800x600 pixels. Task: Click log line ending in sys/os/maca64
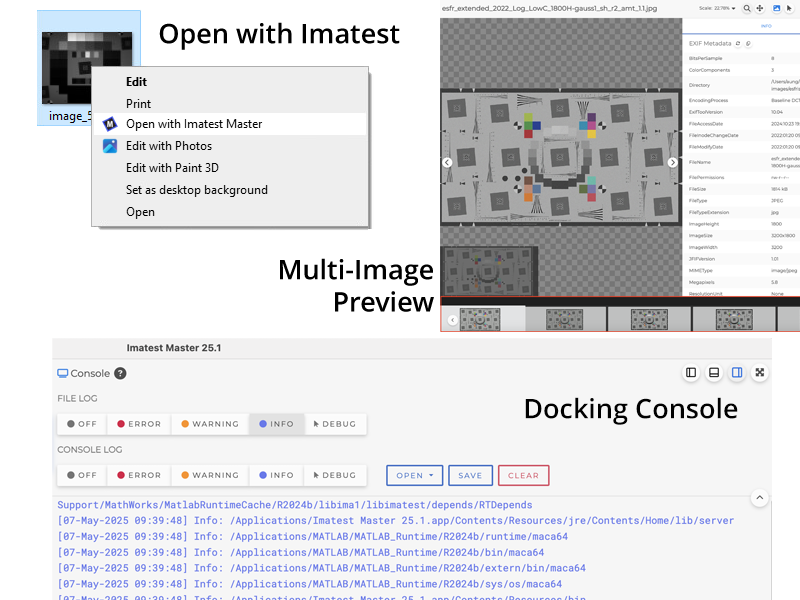(310, 584)
